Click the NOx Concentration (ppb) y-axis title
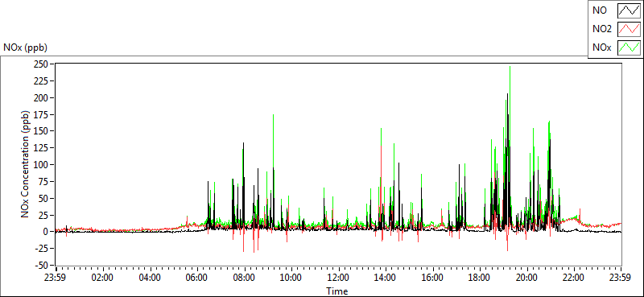This screenshot has height=297, width=644. (26, 164)
